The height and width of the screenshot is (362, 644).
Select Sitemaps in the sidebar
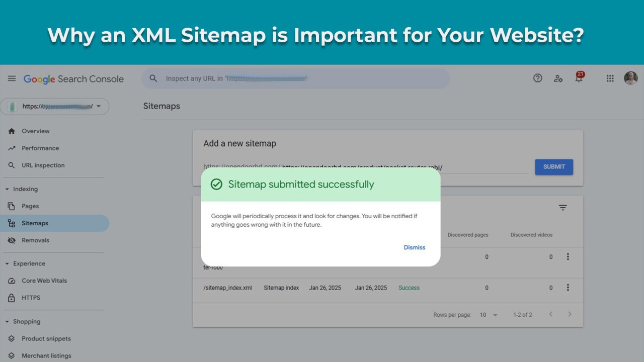[54, 223]
